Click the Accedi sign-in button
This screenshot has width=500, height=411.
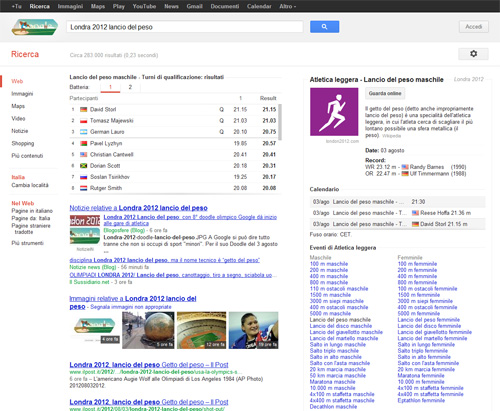(474, 27)
